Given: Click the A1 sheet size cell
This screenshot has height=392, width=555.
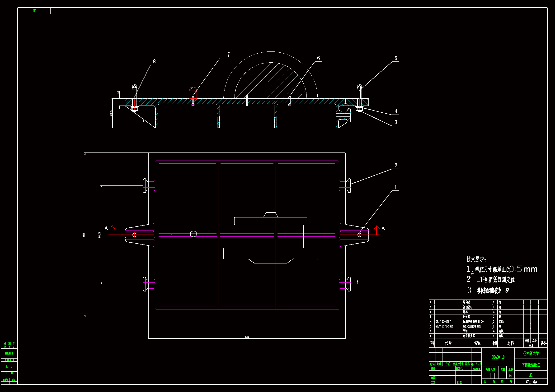Looking at the screenshot, I should click(x=531, y=375).
